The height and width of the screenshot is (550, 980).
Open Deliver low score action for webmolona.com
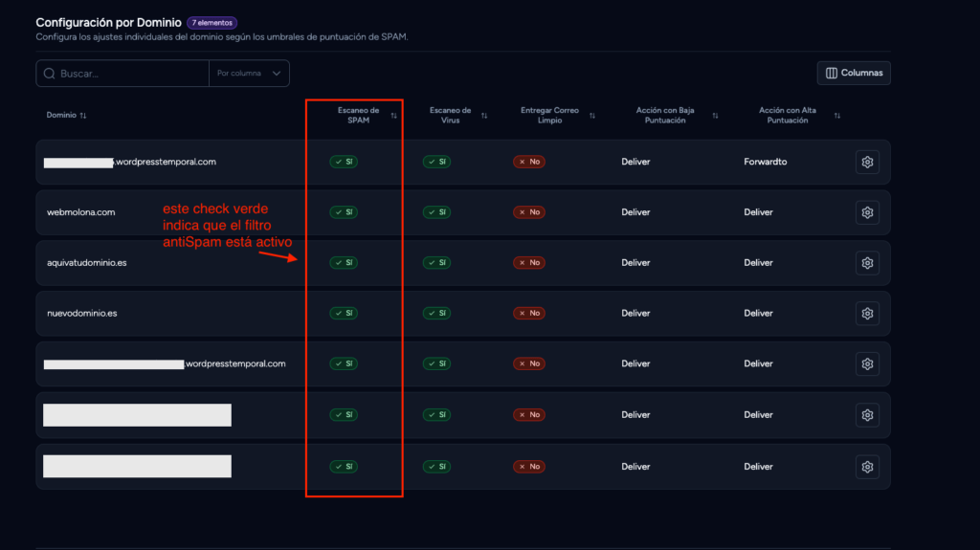(635, 212)
